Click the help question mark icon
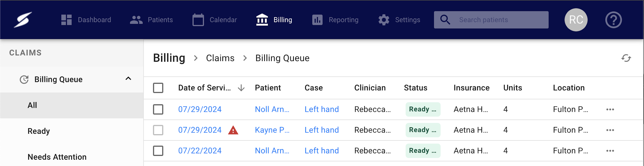The width and height of the screenshot is (644, 166). [613, 20]
